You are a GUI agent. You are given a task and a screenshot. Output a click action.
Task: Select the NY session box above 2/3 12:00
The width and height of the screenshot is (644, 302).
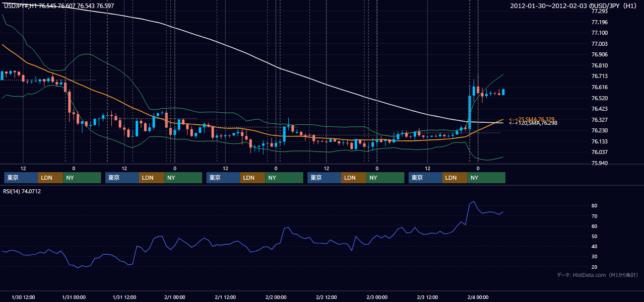pos(486,178)
